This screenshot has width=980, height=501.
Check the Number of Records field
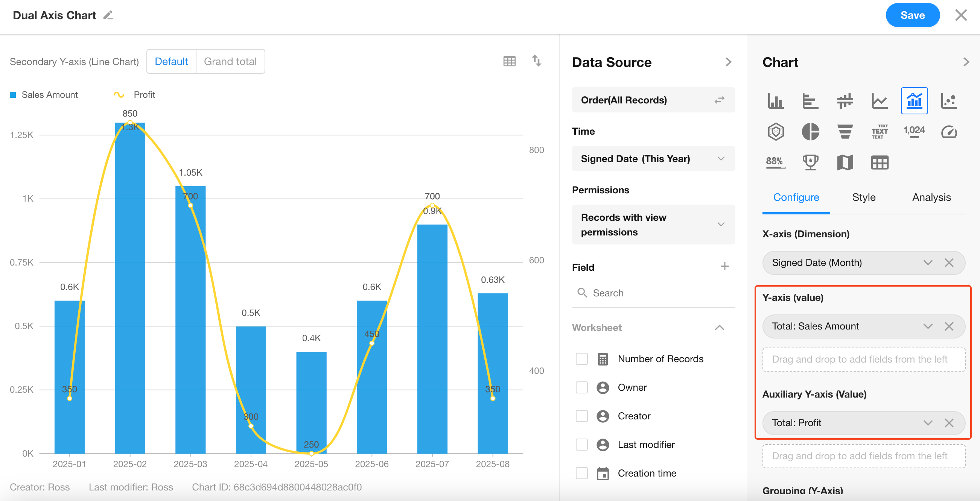pos(581,359)
